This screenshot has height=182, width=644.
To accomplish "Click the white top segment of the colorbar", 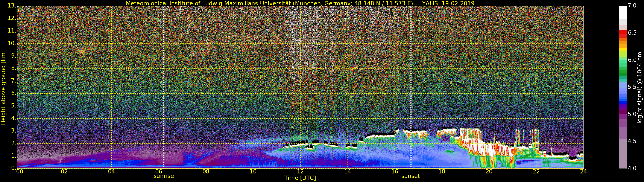I will [x=623, y=12].
